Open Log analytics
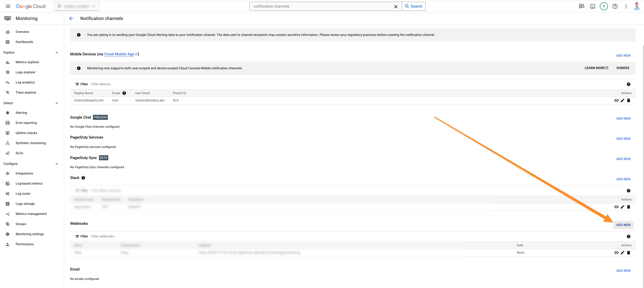 (x=25, y=82)
